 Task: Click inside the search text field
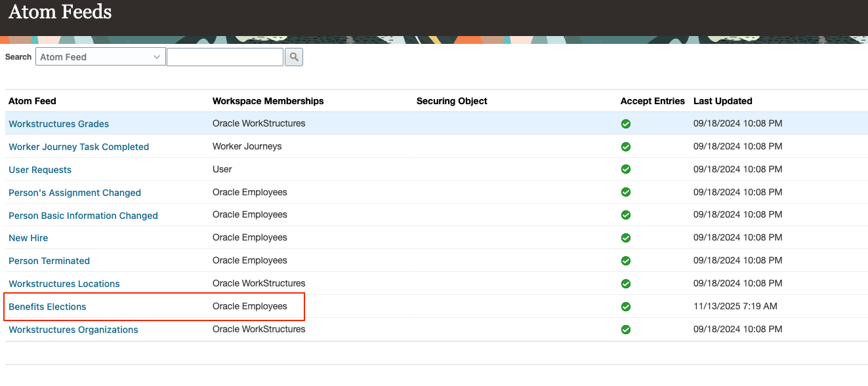224,57
